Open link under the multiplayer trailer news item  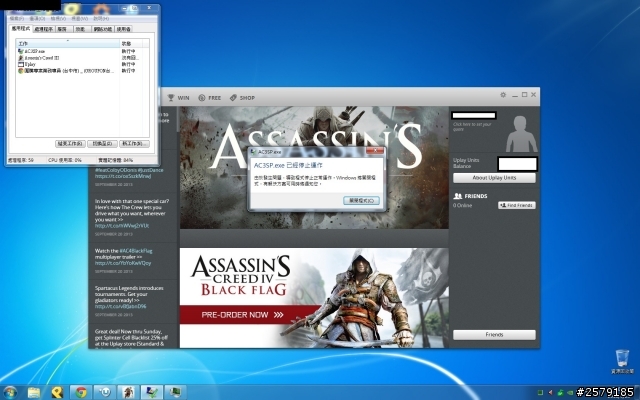pyautogui.click(x=123, y=263)
